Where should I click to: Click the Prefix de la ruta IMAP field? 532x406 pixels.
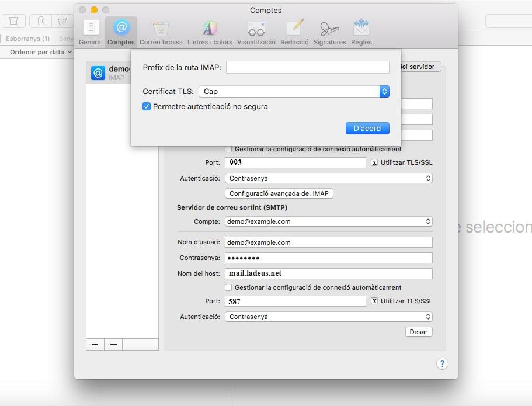pyautogui.click(x=307, y=67)
